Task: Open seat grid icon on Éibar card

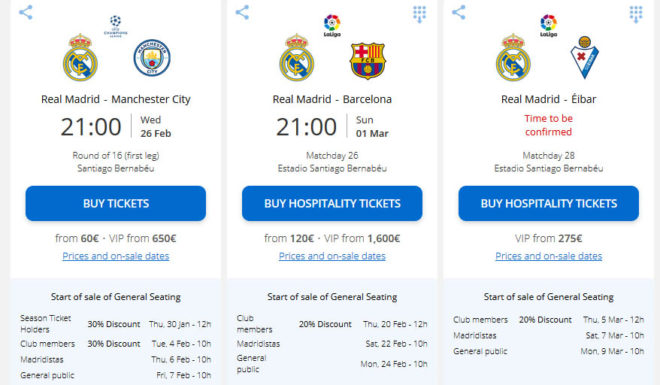Action: click(636, 14)
